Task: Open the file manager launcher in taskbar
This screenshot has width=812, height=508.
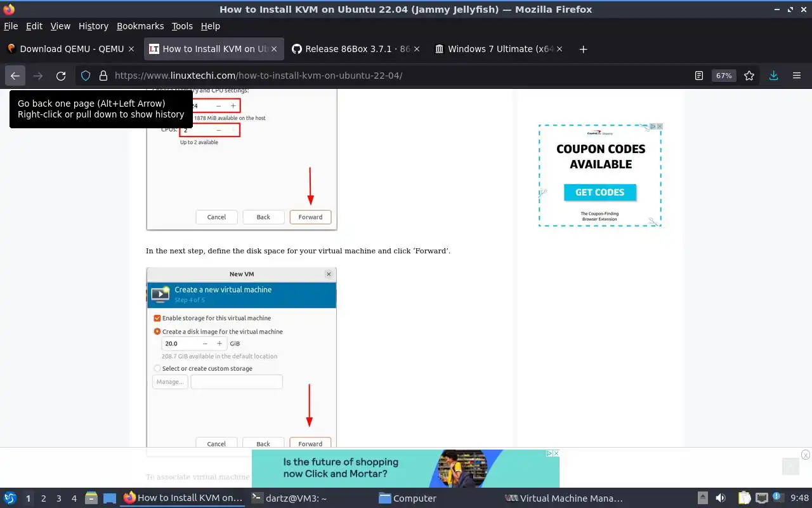Action: tap(91, 498)
